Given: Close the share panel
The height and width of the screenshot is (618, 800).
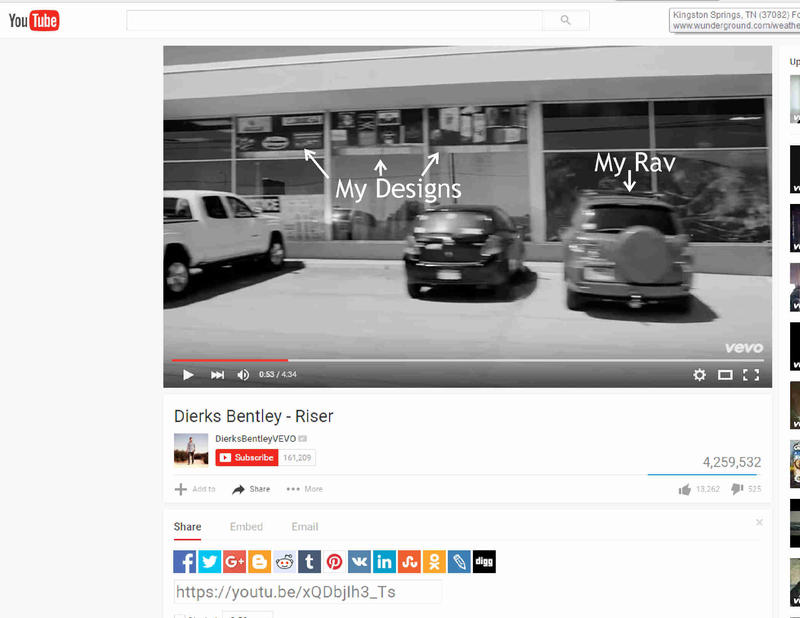Looking at the screenshot, I should point(759,523).
